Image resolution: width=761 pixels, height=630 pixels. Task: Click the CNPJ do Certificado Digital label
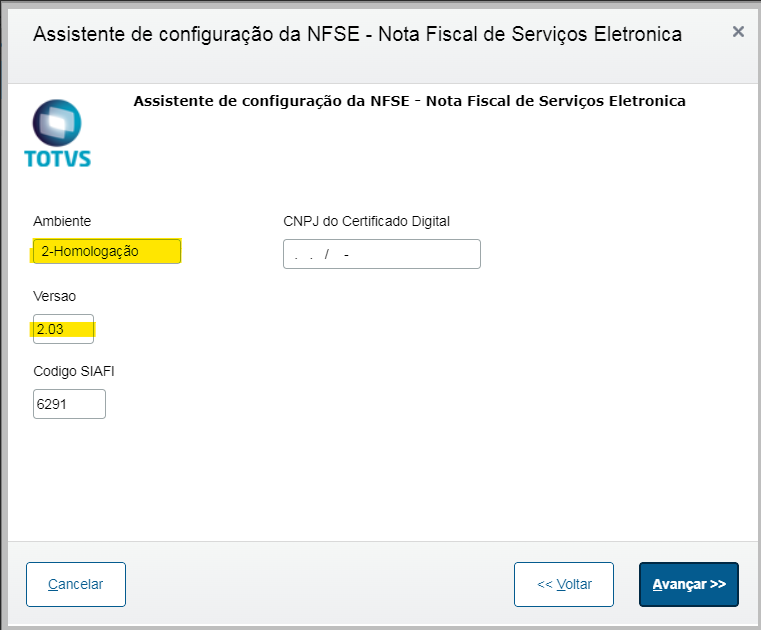click(x=366, y=221)
